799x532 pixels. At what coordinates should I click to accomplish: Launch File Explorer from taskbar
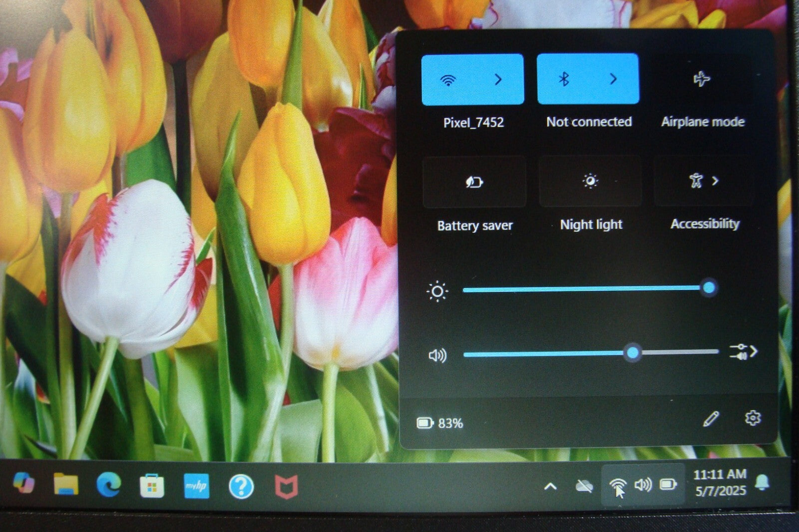pyautogui.click(x=66, y=485)
